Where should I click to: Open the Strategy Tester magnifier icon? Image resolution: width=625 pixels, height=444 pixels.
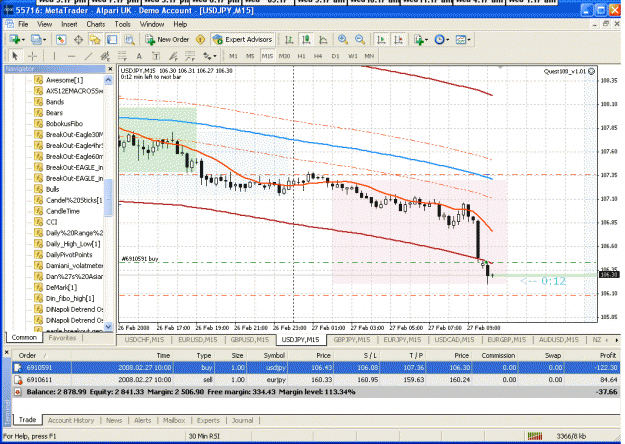129,39
